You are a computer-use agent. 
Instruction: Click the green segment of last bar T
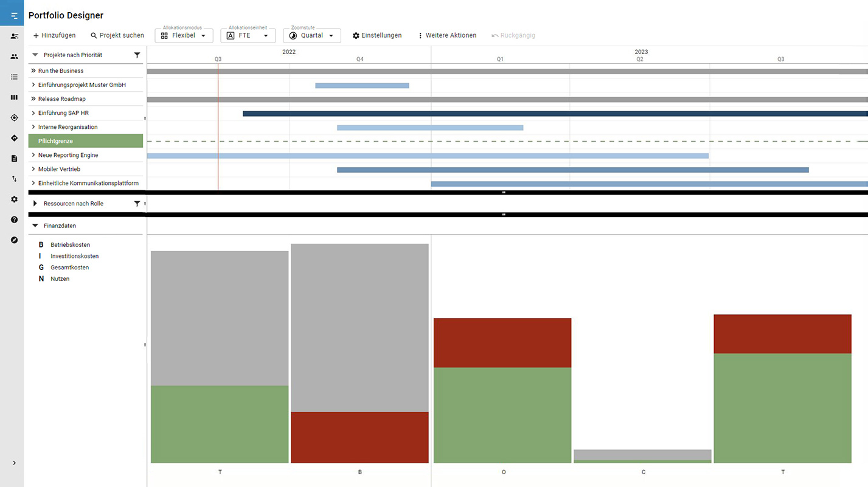[x=782, y=409]
